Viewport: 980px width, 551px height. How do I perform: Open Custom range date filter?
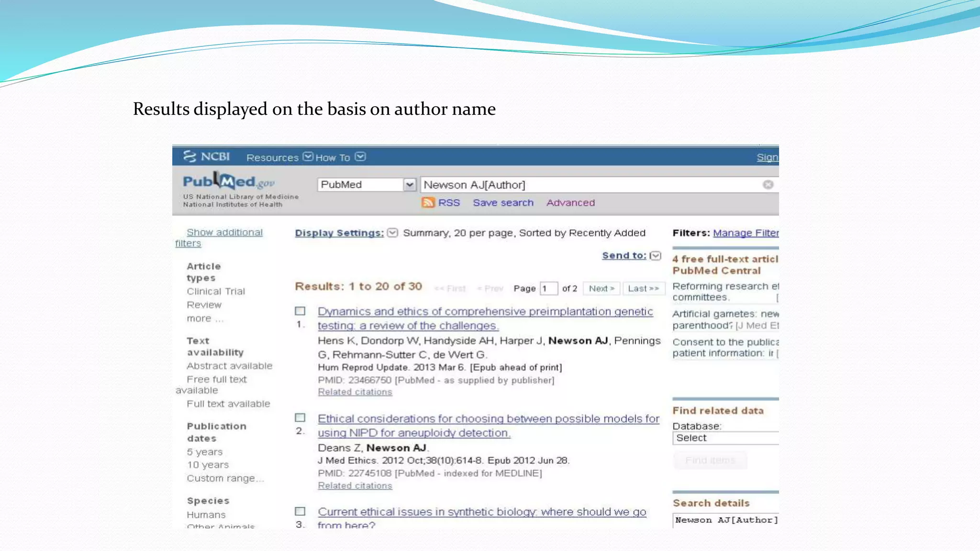[225, 478]
